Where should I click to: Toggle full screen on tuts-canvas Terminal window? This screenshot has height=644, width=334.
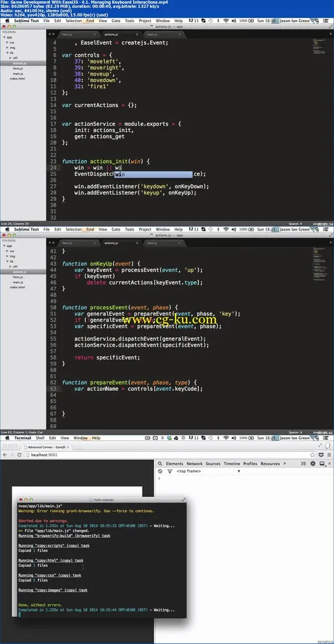pos(183,499)
